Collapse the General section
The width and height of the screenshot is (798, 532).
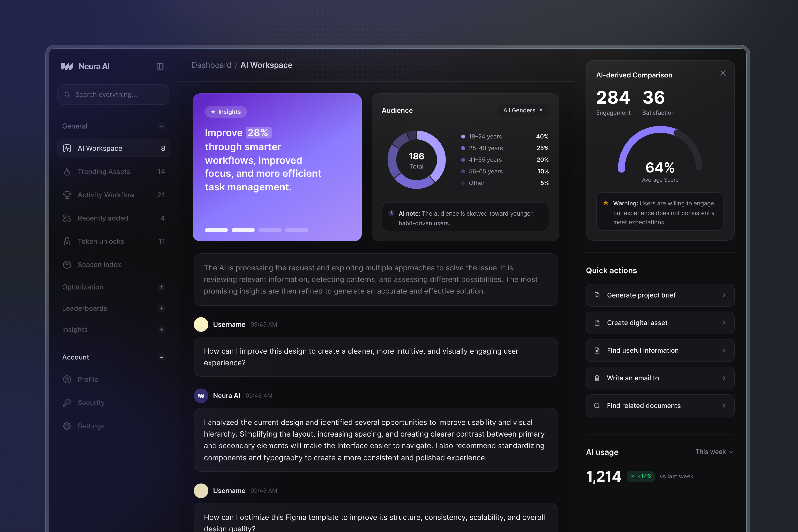point(161,126)
